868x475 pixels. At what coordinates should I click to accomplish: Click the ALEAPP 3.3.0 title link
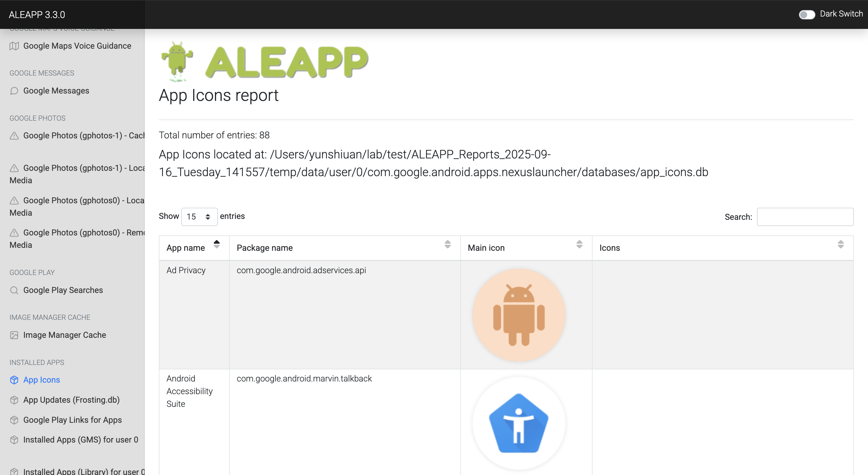coord(37,14)
